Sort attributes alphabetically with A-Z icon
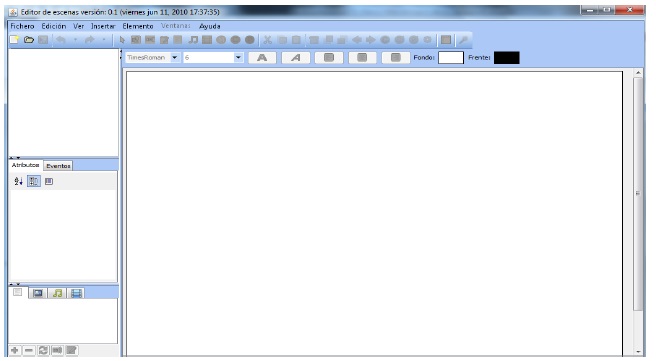The width and height of the screenshot is (656, 361). coord(18,181)
